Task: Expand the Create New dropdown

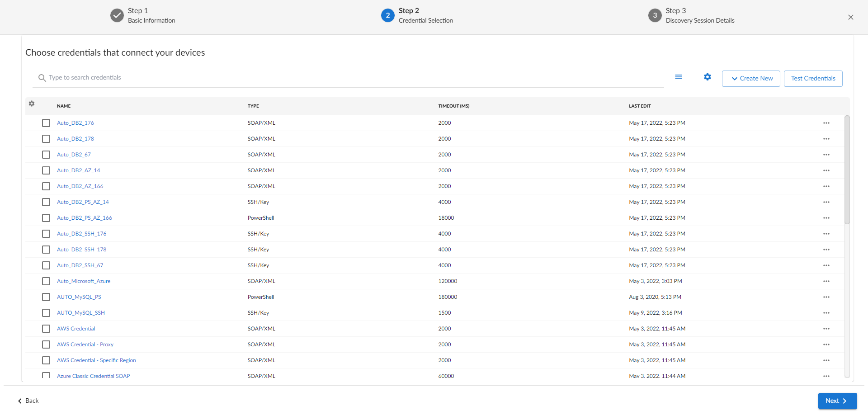Action: click(750, 79)
